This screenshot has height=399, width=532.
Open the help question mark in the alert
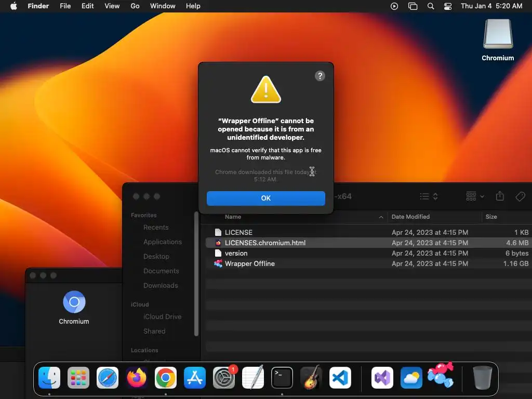pyautogui.click(x=320, y=76)
